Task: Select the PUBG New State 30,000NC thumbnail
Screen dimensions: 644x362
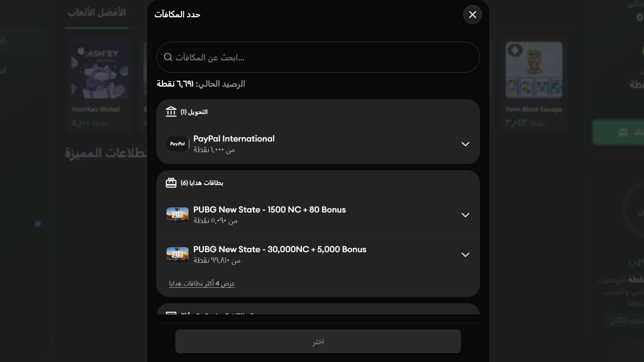Action: click(177, 254)
